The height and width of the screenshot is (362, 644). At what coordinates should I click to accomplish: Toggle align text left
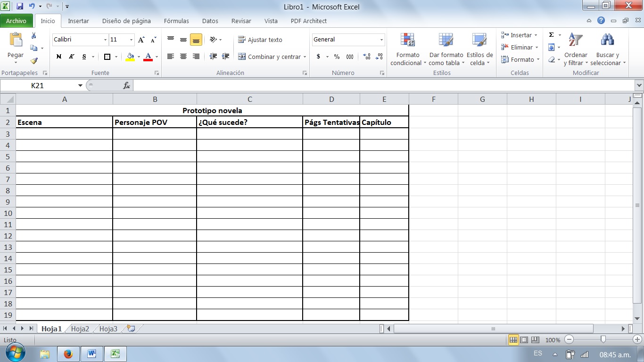click(171, 57)
